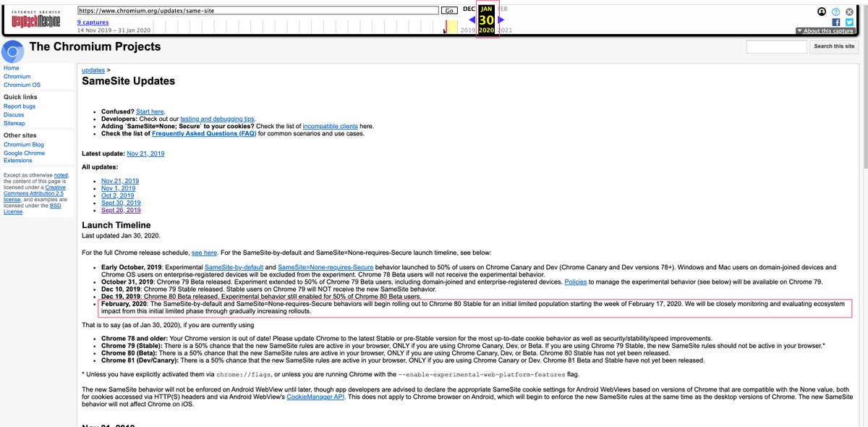The height and width of the screenshot is (427, 868).
Task: Click The Chromium Projects site title
Action: pyautogui.click(x=95, y=47)
